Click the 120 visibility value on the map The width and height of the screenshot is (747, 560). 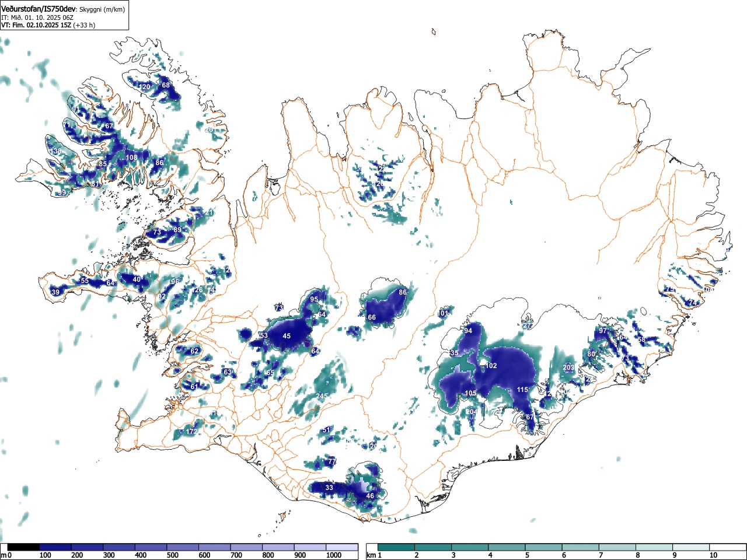(x=145, y=87)
